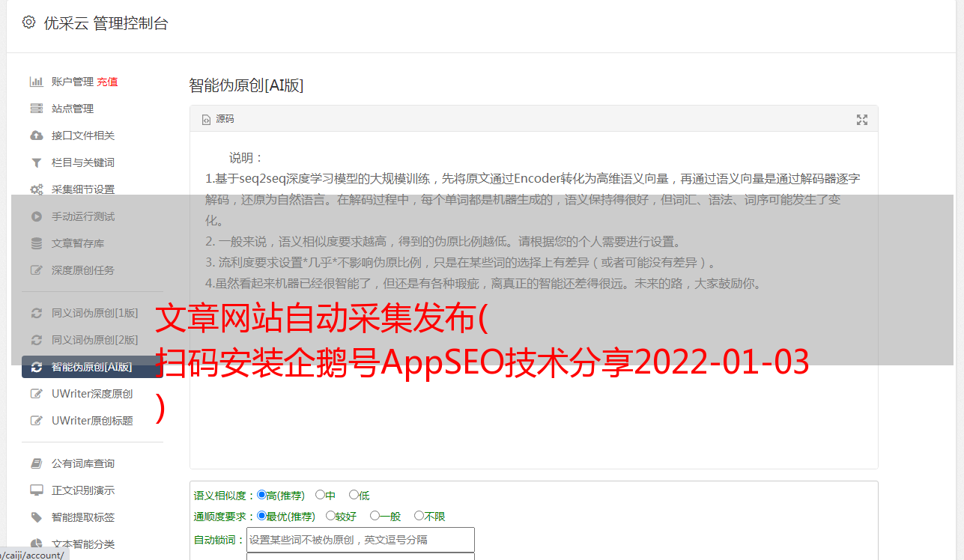Viewport: 964px width, 560px height.
Task: Click the edit icon for UWriter原创标题
Action: [36, 421]
